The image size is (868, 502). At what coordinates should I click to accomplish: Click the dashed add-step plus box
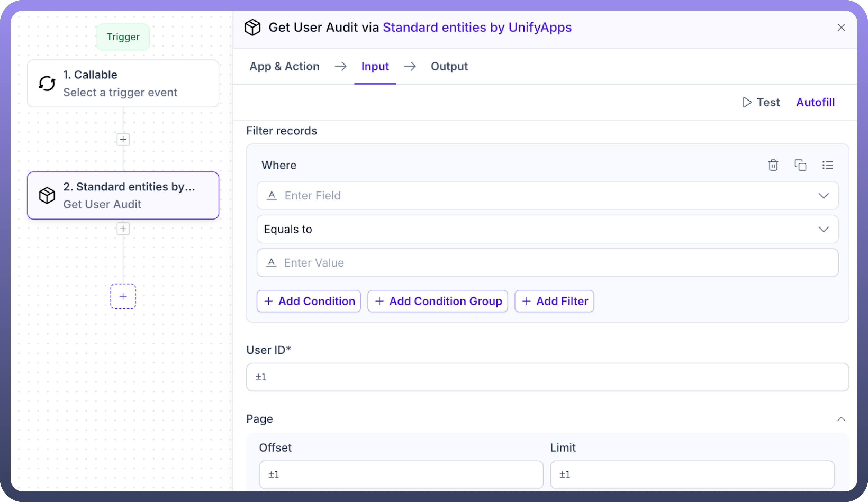pyautogui.click(x=123, y=296)
